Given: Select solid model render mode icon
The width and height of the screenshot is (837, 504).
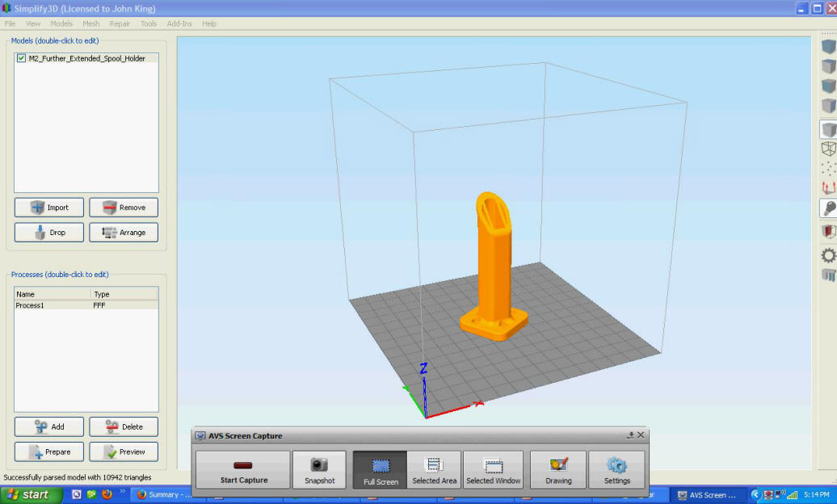Looking at the screenshot, I should pos(828,129).
